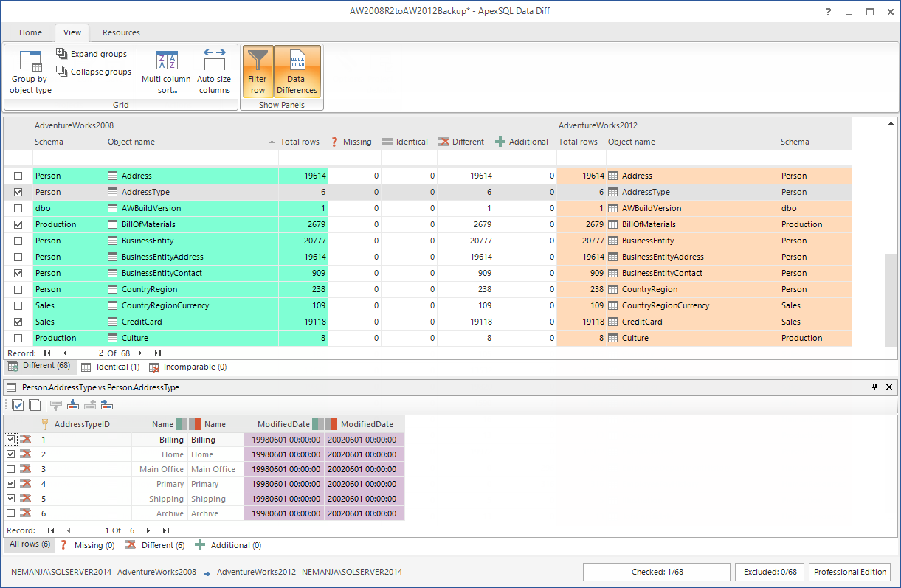The height and width of the screenshot is (588, 901).
Task: Sort by left Object name column header
Action: (192, 142)
